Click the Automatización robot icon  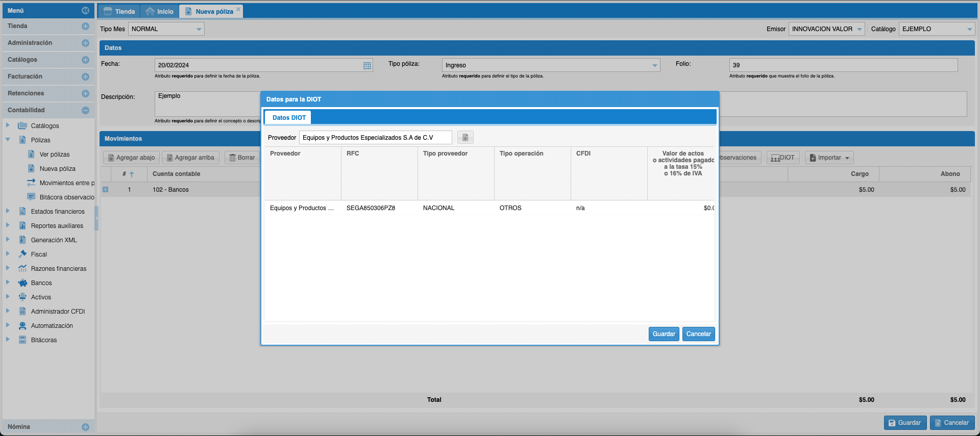click(x=22, y=326)
